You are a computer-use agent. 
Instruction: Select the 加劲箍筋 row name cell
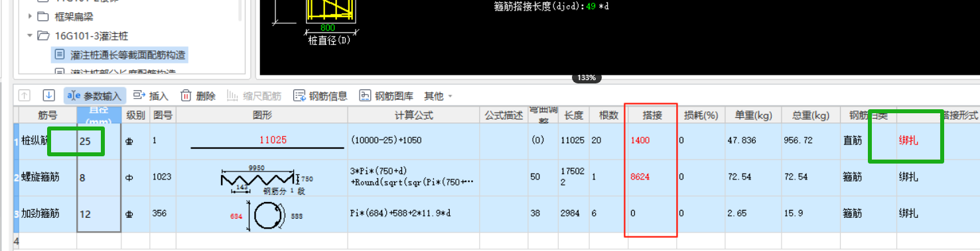(47, 214)
